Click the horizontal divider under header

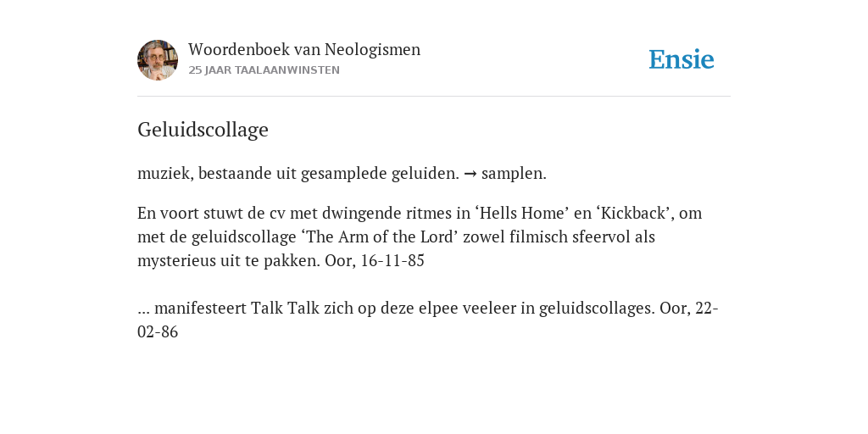434,97
